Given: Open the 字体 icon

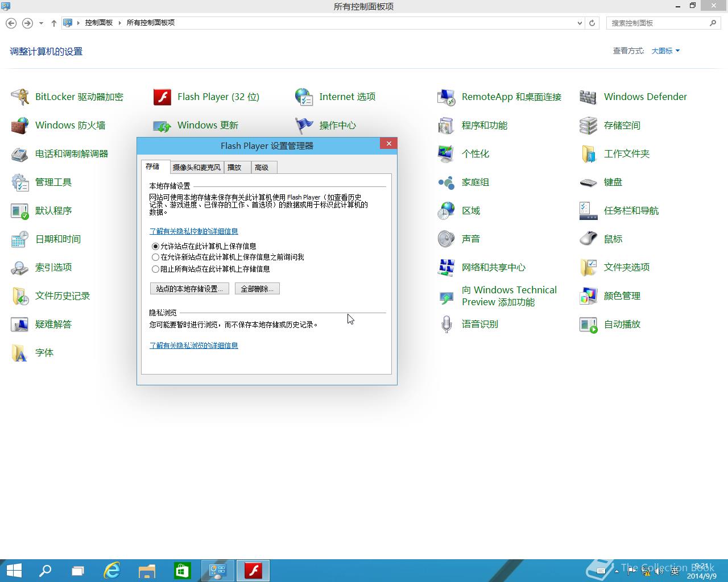Looking at the screenshot, I should point(20,352).
